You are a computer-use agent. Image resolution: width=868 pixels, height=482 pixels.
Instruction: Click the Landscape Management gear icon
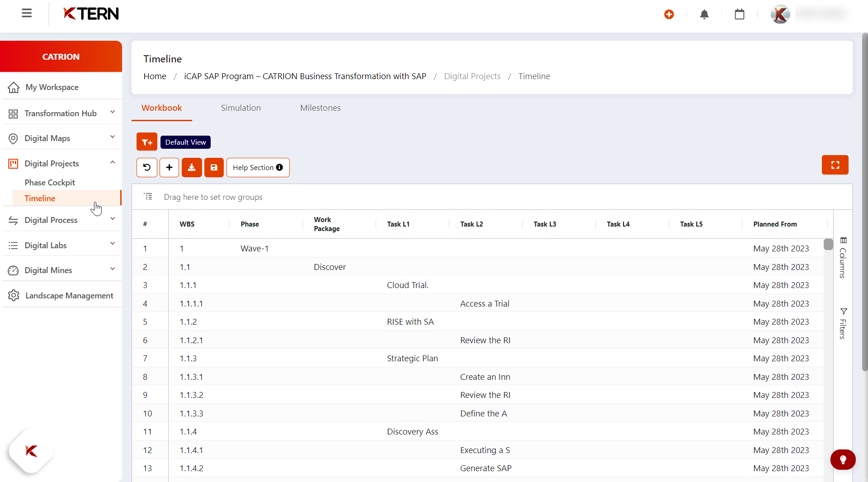[14, 295]
